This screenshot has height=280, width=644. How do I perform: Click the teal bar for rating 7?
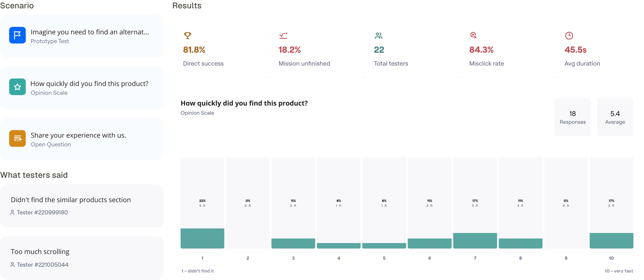tap(475, 241)
